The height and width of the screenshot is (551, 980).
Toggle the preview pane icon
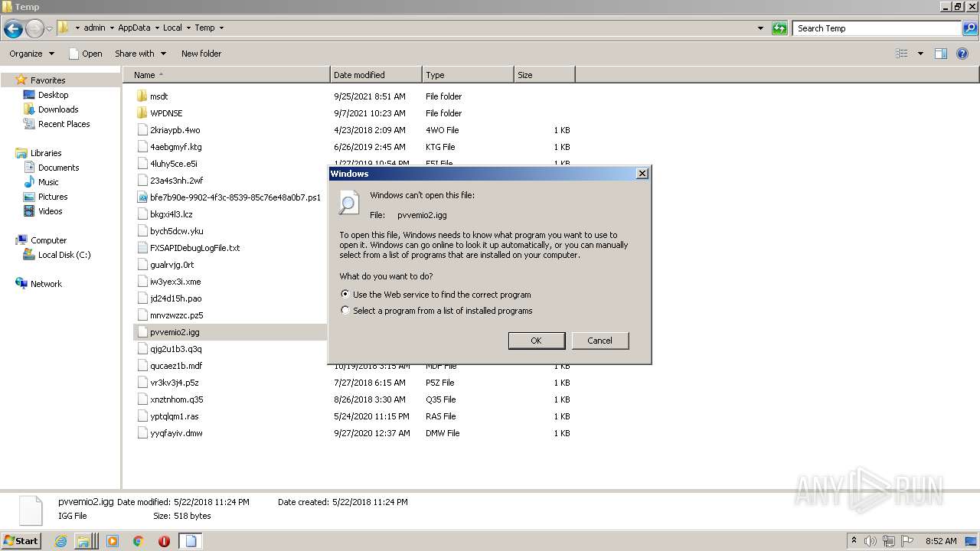click(941, 54)
